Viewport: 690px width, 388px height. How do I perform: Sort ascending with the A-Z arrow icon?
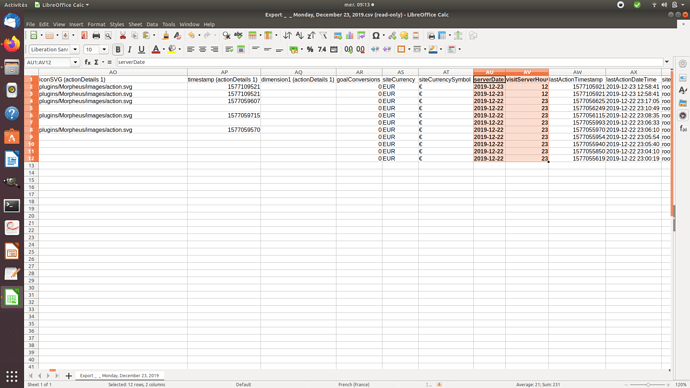(299, 36)
